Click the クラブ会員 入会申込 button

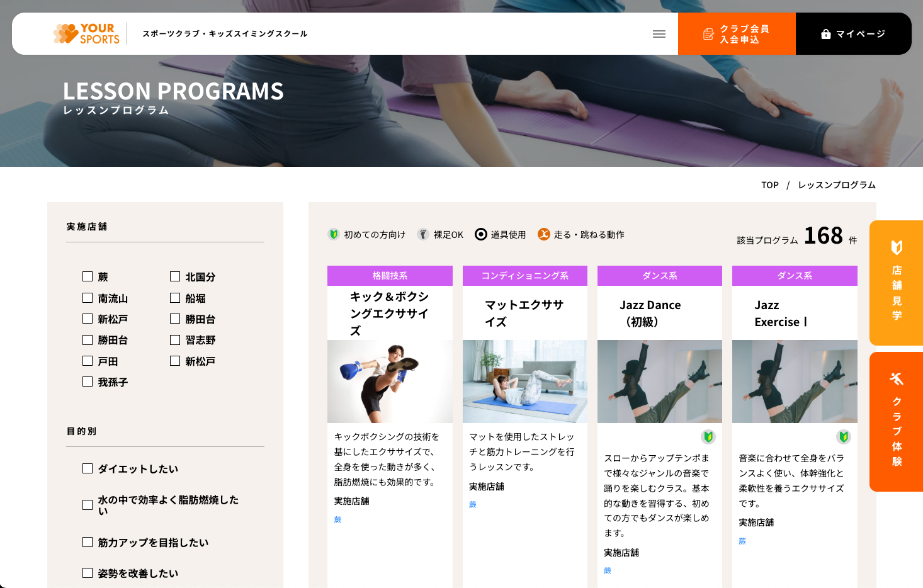pyautogui.click(x=737, y=34)
